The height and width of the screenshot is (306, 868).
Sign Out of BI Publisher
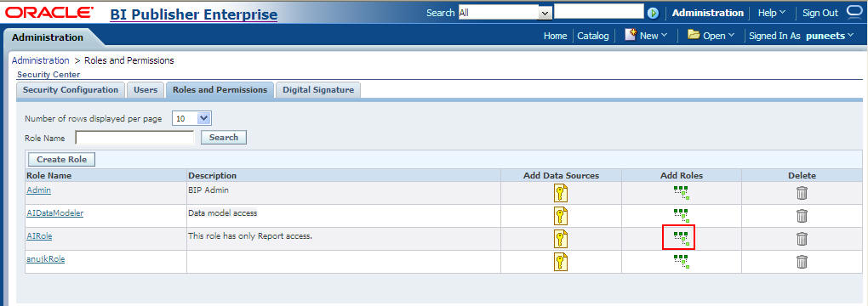[x=820, y=13]
